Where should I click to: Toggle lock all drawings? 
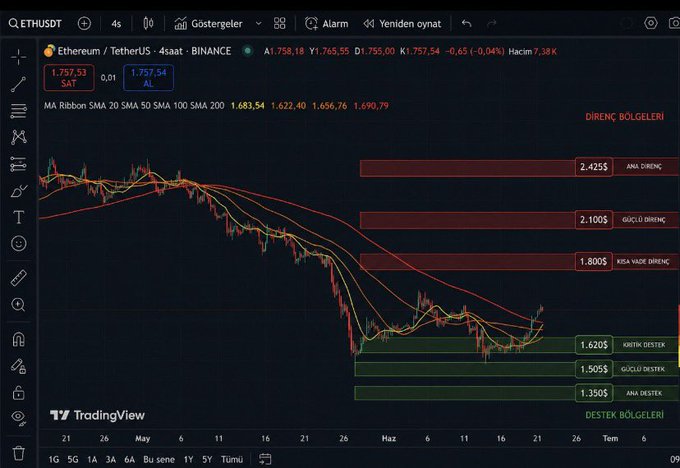click(19, 393)
